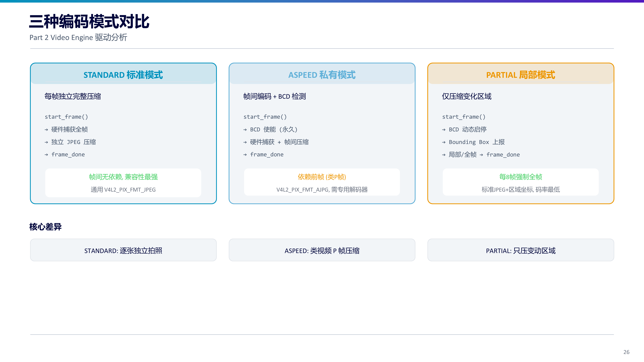Select the slide title 三种编码模式对比

(x=89, y=22)
